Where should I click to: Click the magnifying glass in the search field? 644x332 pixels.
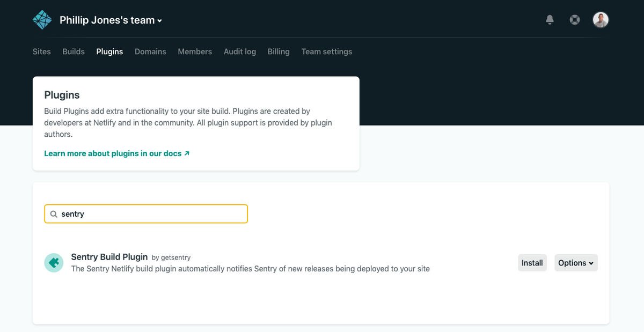pyautogui.click(x=54, y=213)
